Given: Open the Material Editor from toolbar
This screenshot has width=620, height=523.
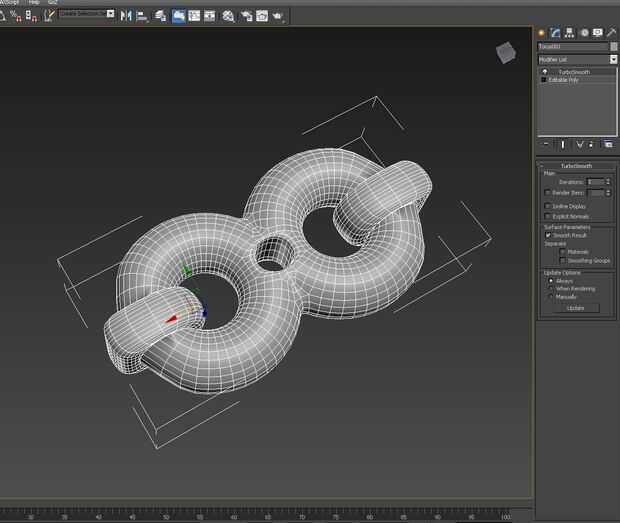Looking at the screenshot, I should (229, 16).
